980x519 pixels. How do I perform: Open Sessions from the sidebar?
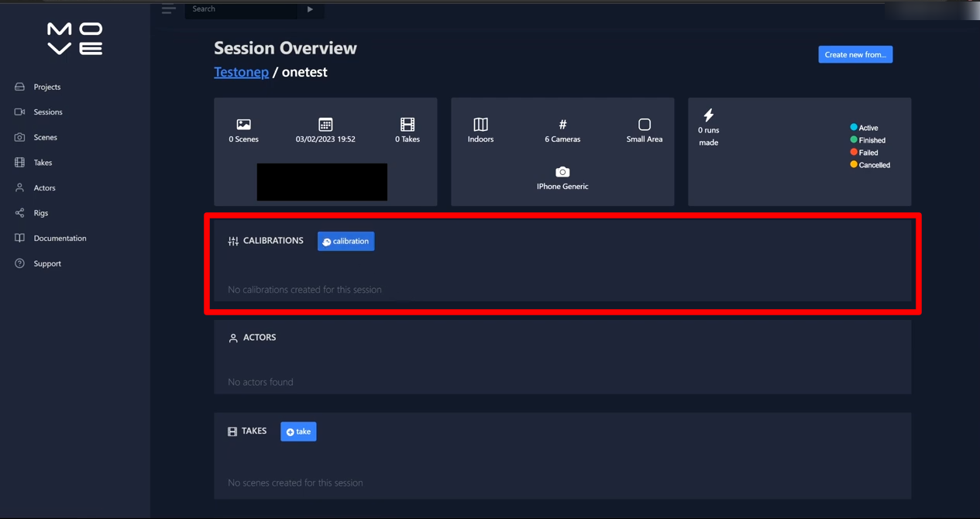[48, 112]
